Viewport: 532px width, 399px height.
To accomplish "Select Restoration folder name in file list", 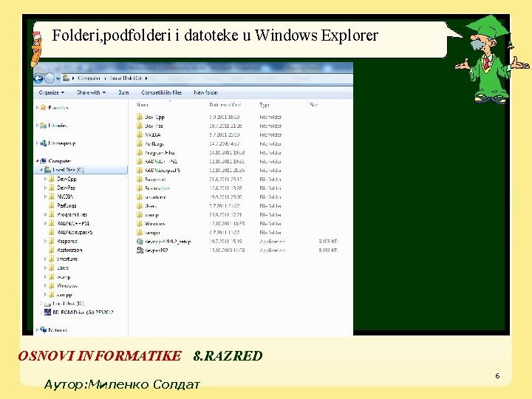I will point(157,188).
